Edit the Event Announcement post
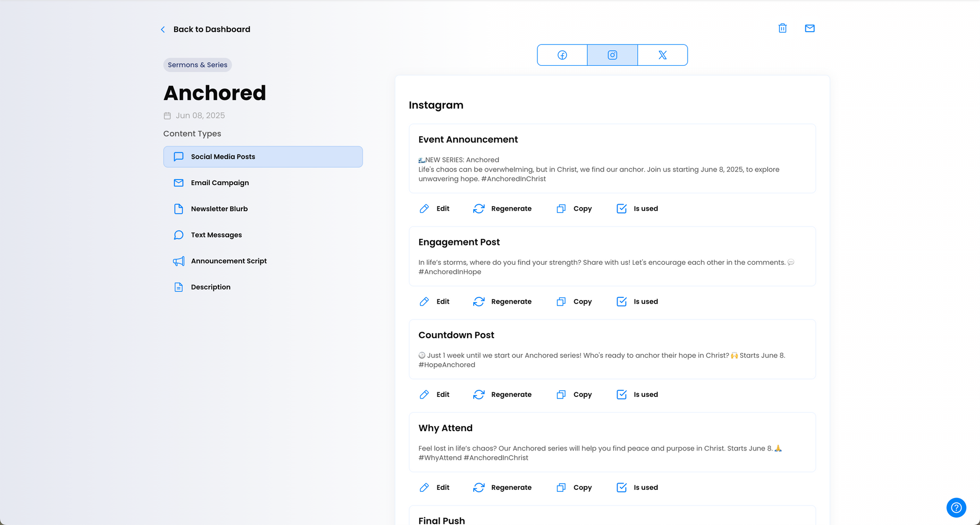The height and width of the screenshot is (525, 980). pos(434,209)
